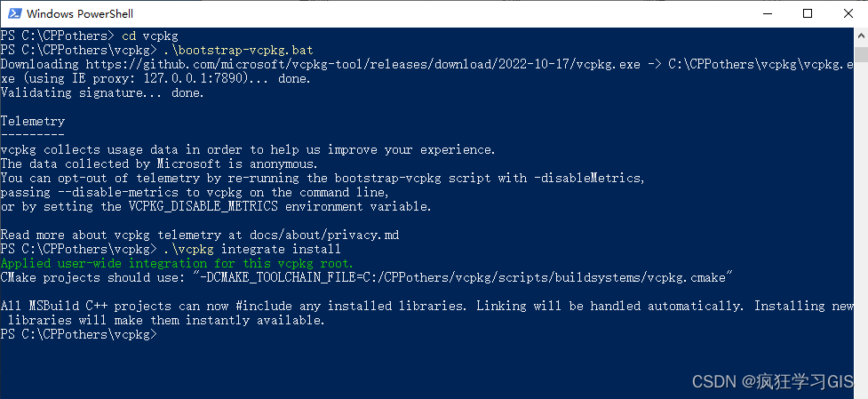The image size is (868, 399).
Task: Click the "integrate install" command text
Action: (x=281, y=249)
